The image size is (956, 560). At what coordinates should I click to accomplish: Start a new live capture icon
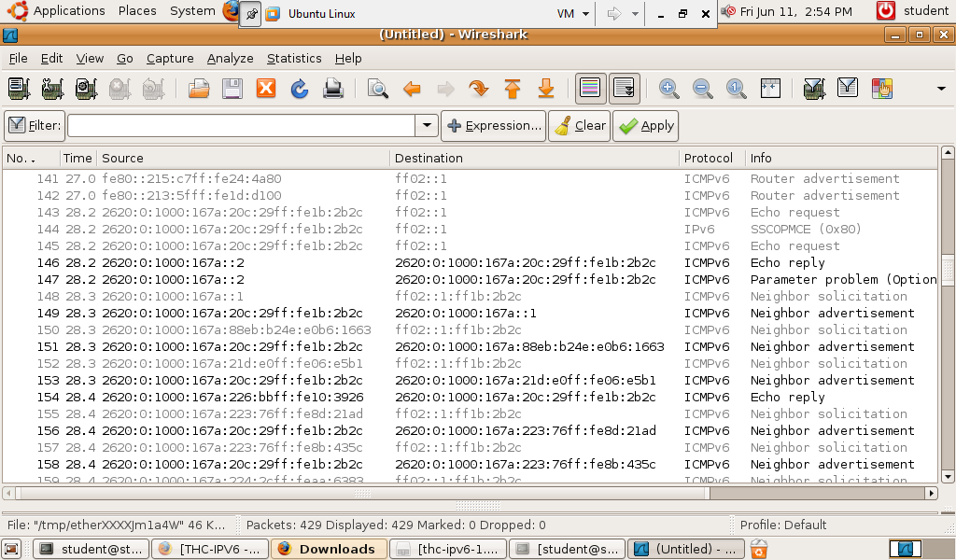click(x=86, y=89)
